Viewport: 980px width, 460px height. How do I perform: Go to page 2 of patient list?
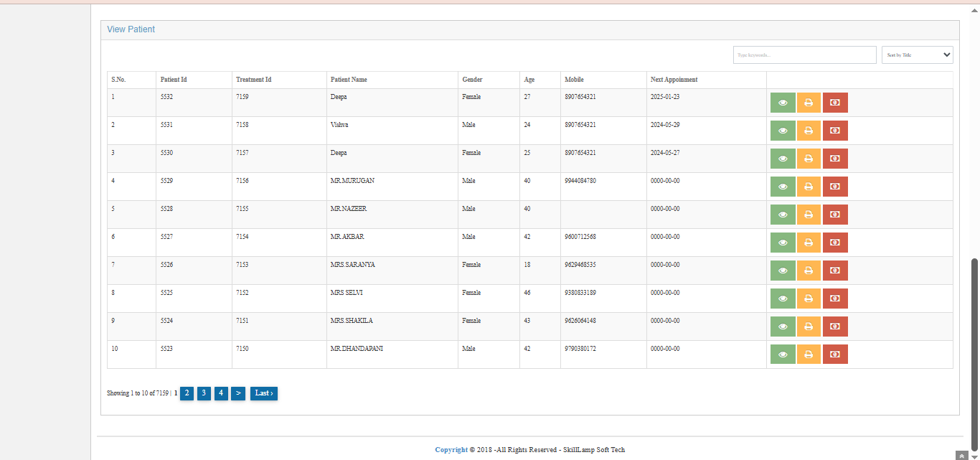[x=187, y=393]
